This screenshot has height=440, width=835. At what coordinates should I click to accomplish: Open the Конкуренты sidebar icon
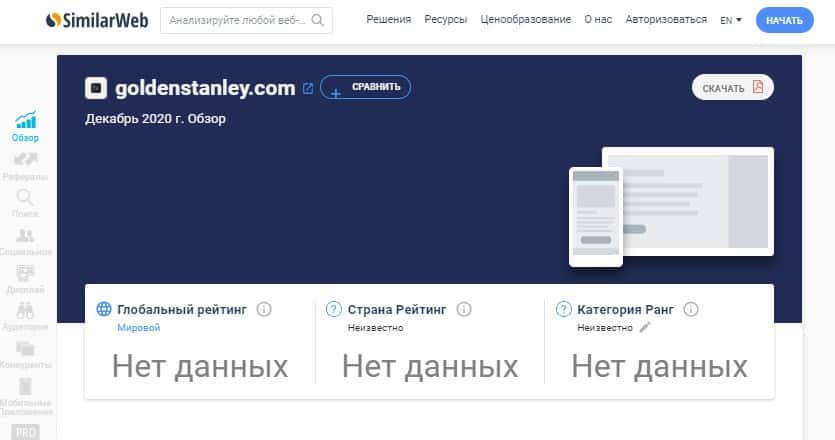click(x=25, y=355)
